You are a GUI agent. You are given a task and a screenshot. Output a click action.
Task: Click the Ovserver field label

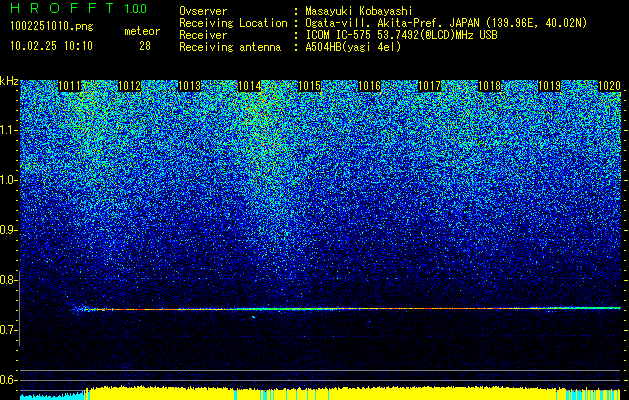click(x=203, y=11)
